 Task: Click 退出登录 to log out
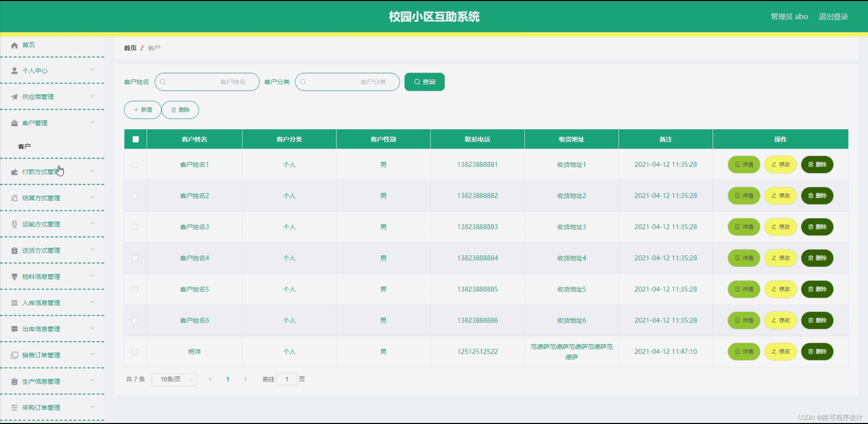click(833, 16)
